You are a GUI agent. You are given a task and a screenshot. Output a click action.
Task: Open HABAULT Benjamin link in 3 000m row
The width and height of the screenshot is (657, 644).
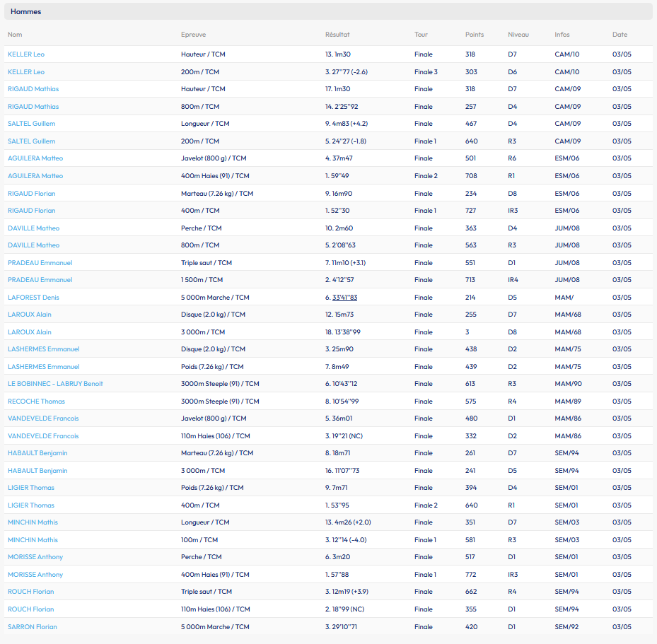pyautogui.click(x=37, y=471)
